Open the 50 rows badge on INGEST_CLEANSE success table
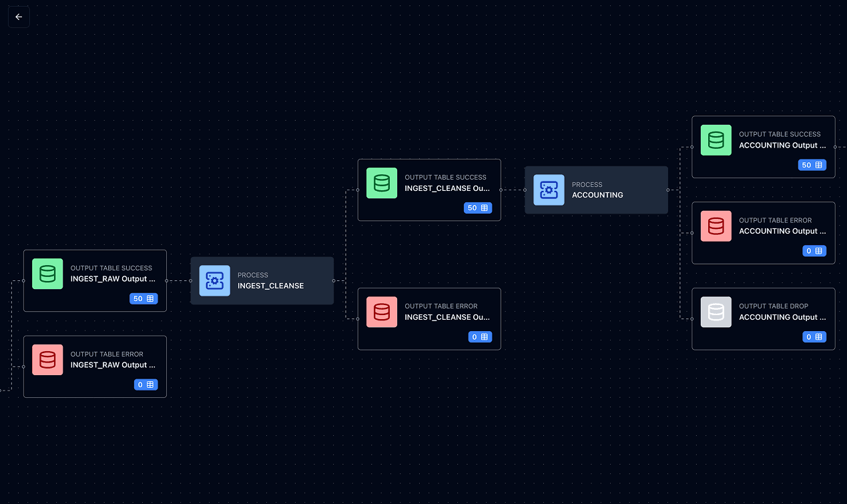Image resolution: width=847 pixels, height=504 pixels. point(478,208)
